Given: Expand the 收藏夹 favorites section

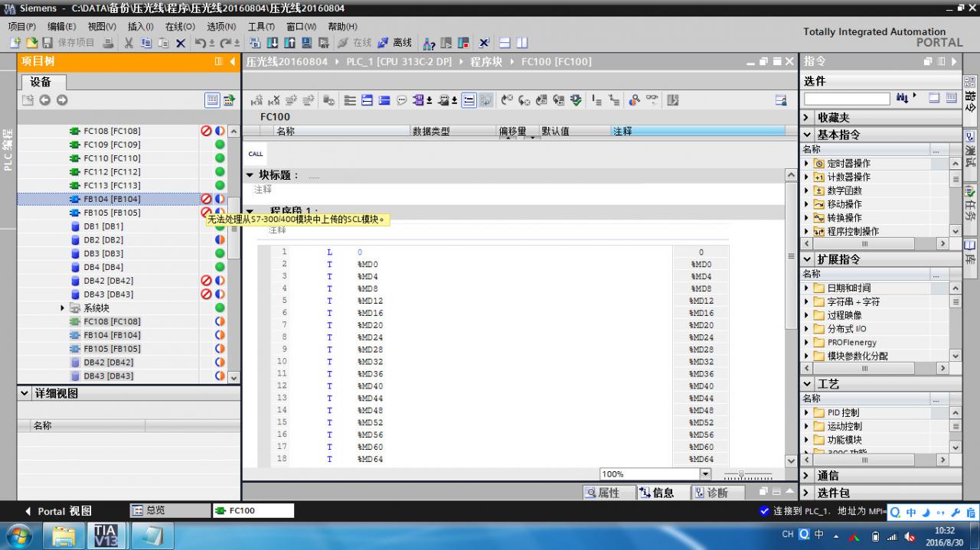Looking at the screenshot, I should pyautogui.click(x=807, y=118).
